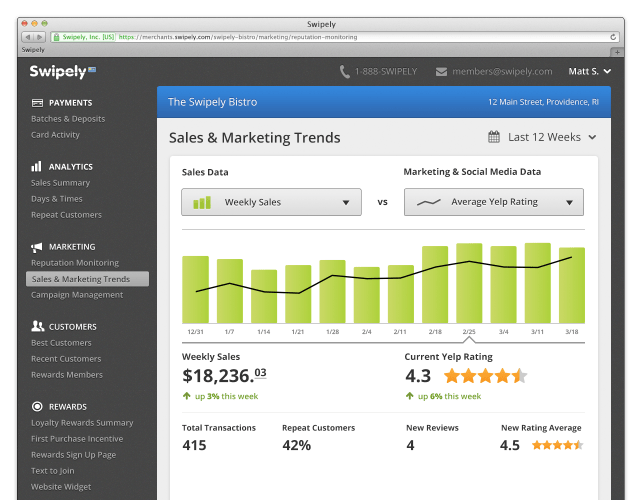Image resolution: width=640 pixels, height=500 pixels.
Task: Open the Matt S. account menu
Action: (588, 72)
